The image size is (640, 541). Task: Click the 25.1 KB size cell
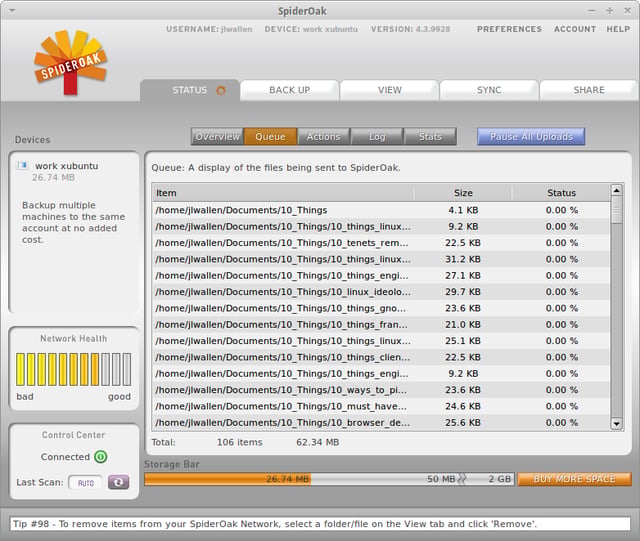463,341
